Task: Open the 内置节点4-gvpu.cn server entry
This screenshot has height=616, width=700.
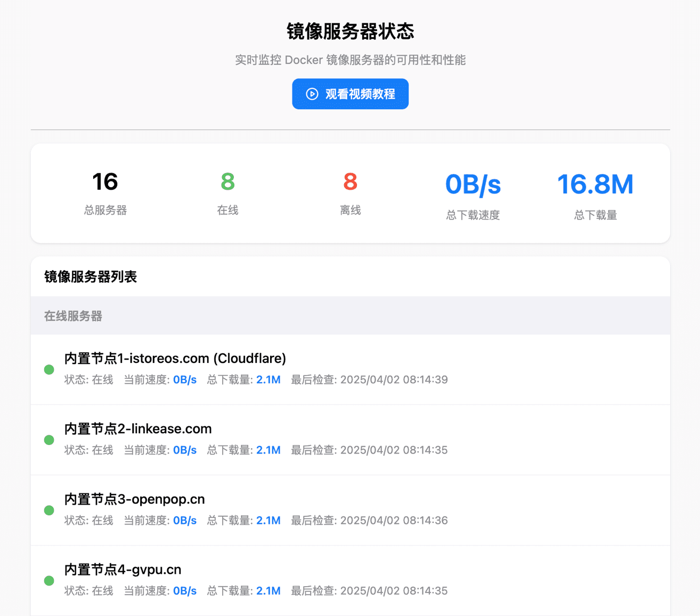Action: tap(123, 570)
